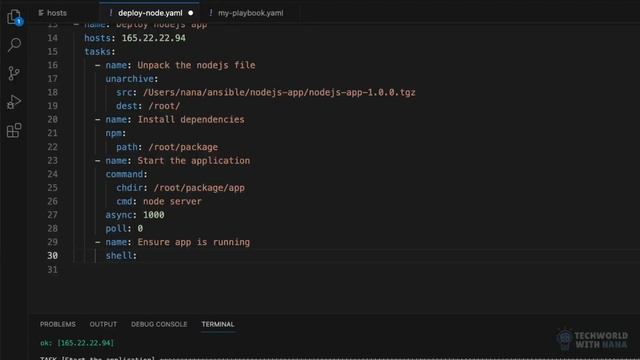Open the Extensions view

click(14, 131)
